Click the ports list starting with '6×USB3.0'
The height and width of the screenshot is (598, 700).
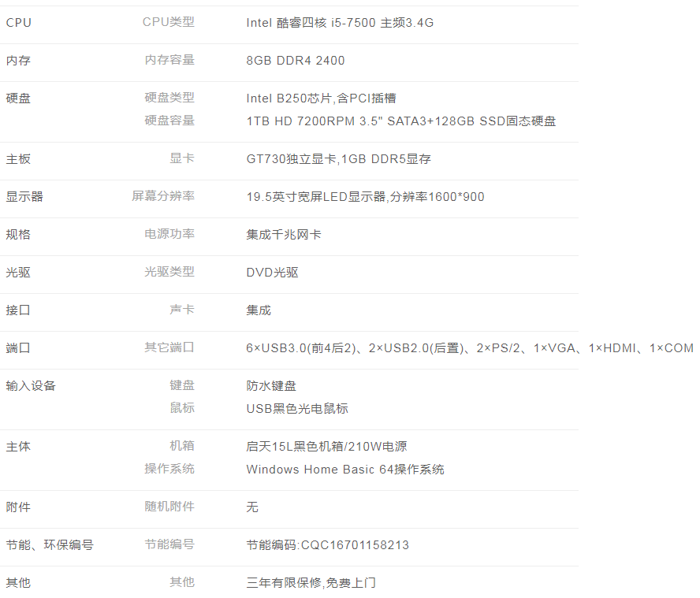(x=469, y=348)
